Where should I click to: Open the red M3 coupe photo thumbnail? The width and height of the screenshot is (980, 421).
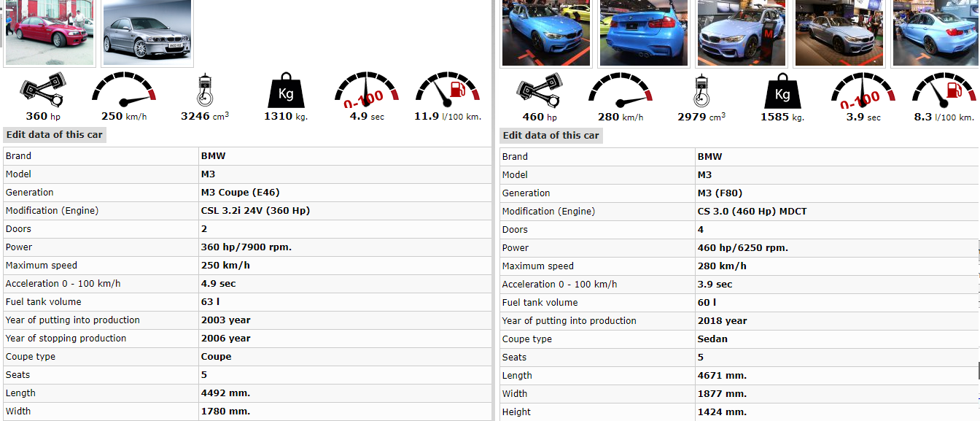point(50,33)
